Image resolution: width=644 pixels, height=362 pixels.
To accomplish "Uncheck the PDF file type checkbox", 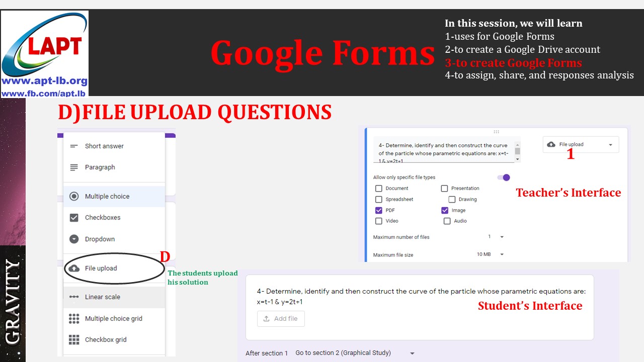I will [x=379, y=210].
